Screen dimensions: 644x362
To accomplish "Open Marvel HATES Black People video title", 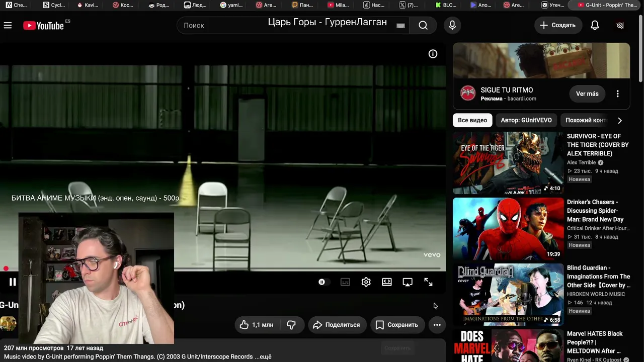I will pyautogui.click(x=595, y=342).
